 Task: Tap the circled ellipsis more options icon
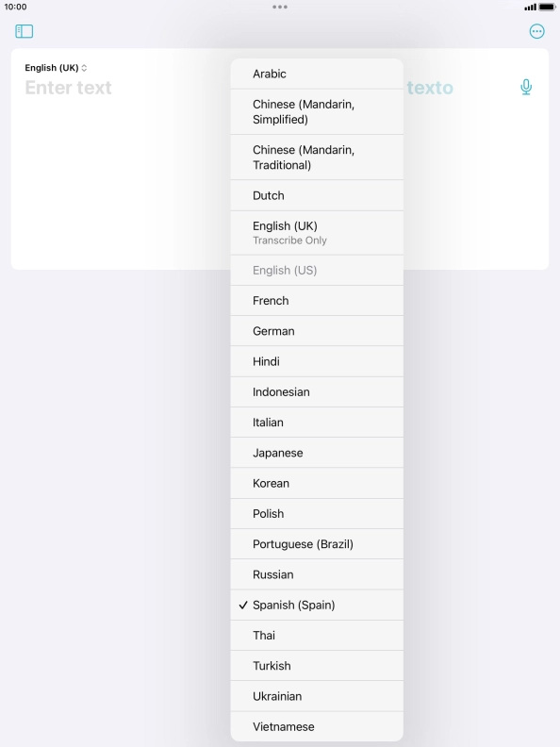coord(536,31)
